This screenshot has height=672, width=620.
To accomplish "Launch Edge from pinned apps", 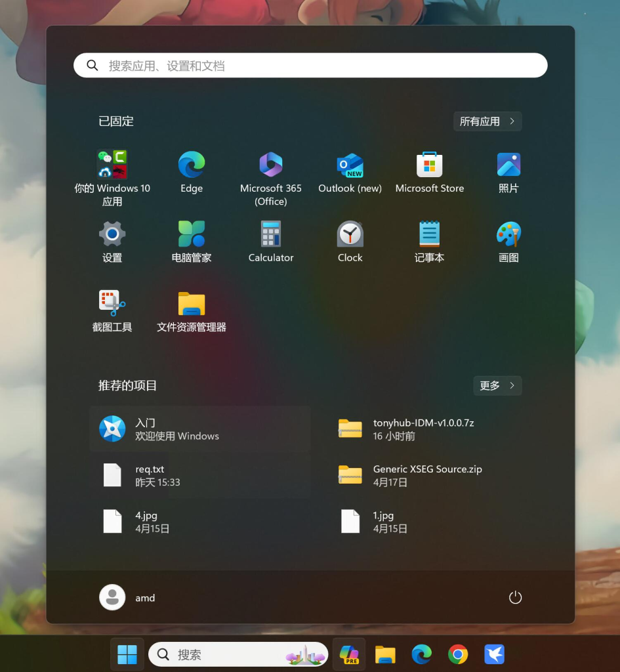I will click(192, 171).
